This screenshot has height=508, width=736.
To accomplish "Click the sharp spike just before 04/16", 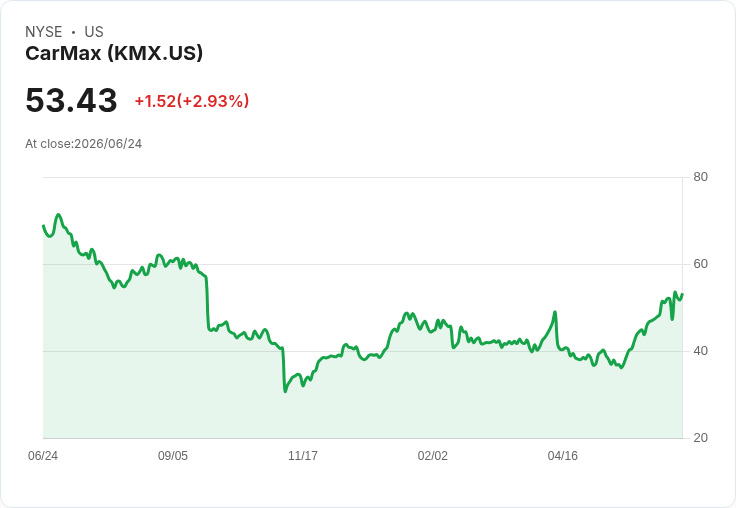I will pos(555,312).
